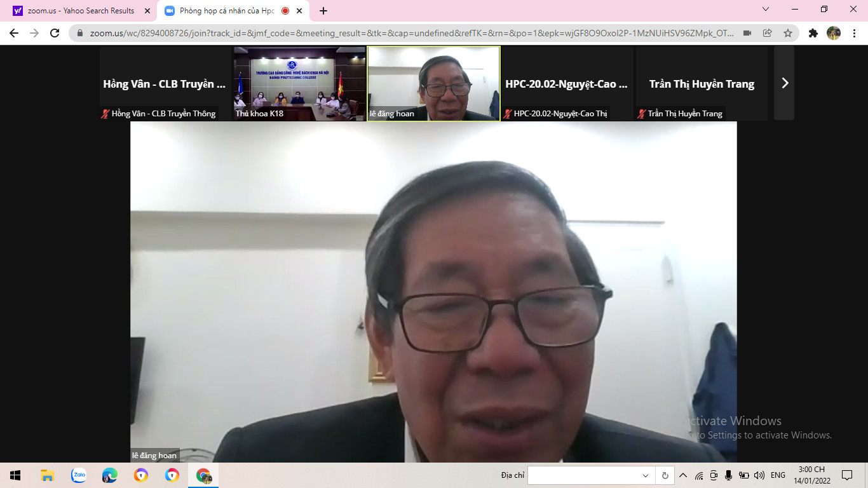Reload the Zoom meeting page
This screenshot has height=488, width=868.
[x=55, y=33]
